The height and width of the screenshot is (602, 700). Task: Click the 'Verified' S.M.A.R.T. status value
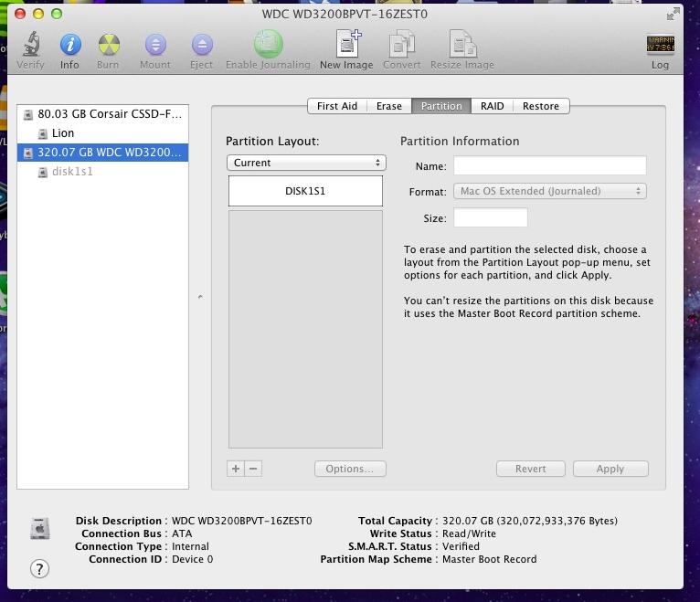461,546
